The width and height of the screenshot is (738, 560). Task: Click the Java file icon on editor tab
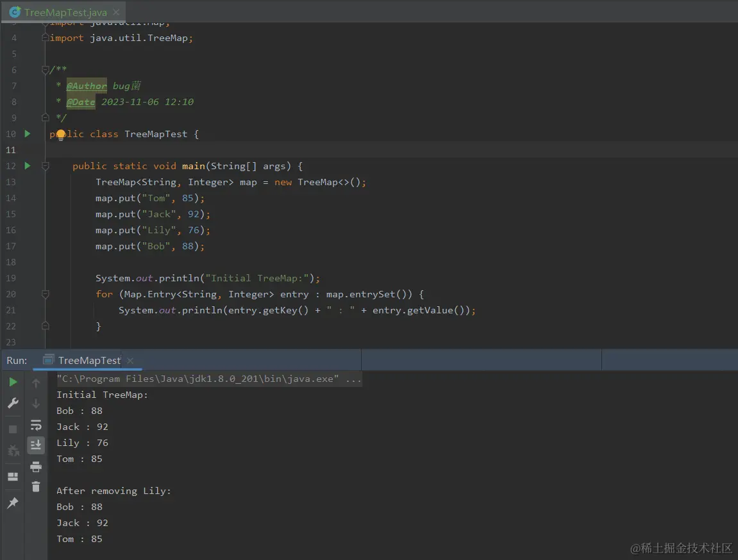tap(15, 12)
